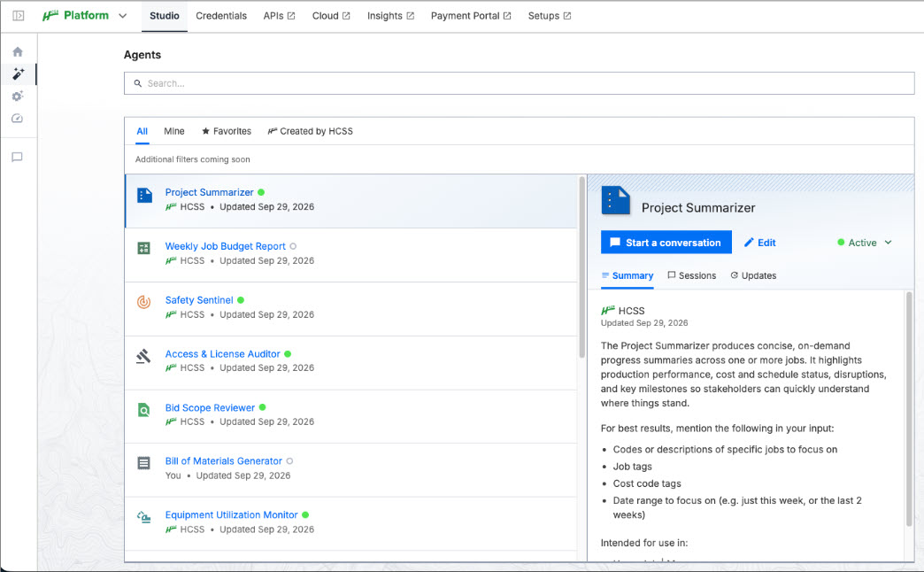Screen dimensions: 924x572
Task: Select the All filter tab
Action: click(x=142, y=132)
